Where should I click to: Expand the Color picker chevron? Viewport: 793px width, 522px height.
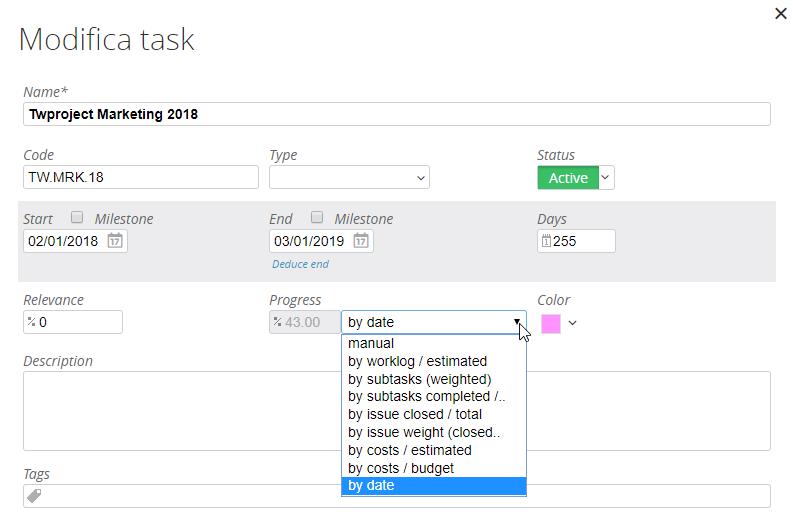pos(573,323)
